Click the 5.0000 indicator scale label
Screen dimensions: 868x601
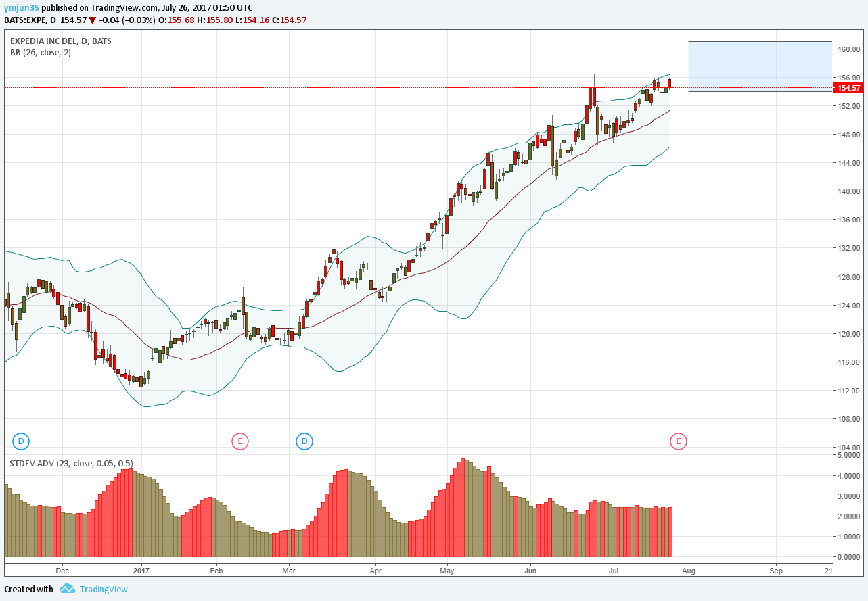(850, 456)
